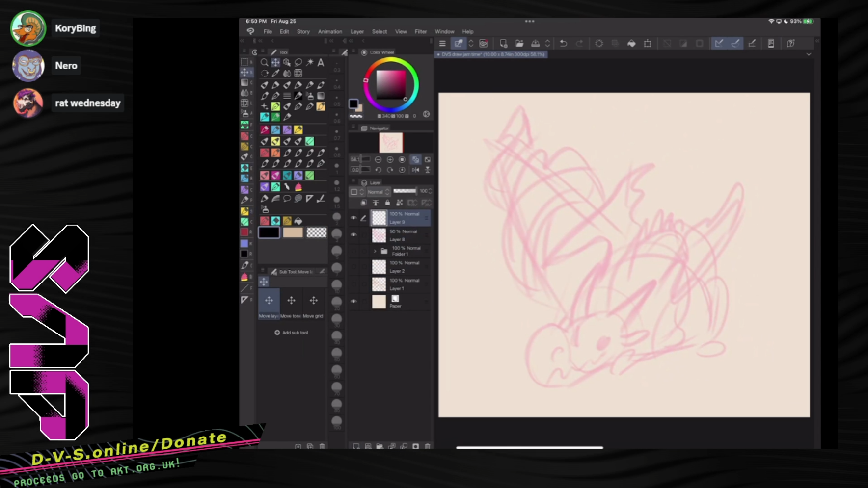Open the Normal blending mode dropdown
Screen dimensions: 868x488
pyautogui.click(x=378, y=192)
